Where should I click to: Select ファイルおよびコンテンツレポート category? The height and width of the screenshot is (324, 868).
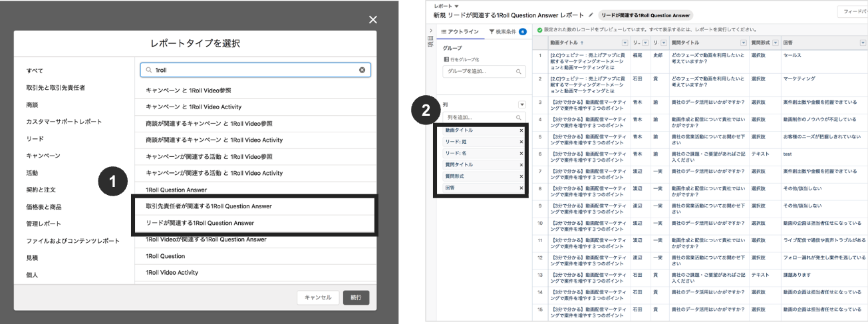[x=73, y=241]
